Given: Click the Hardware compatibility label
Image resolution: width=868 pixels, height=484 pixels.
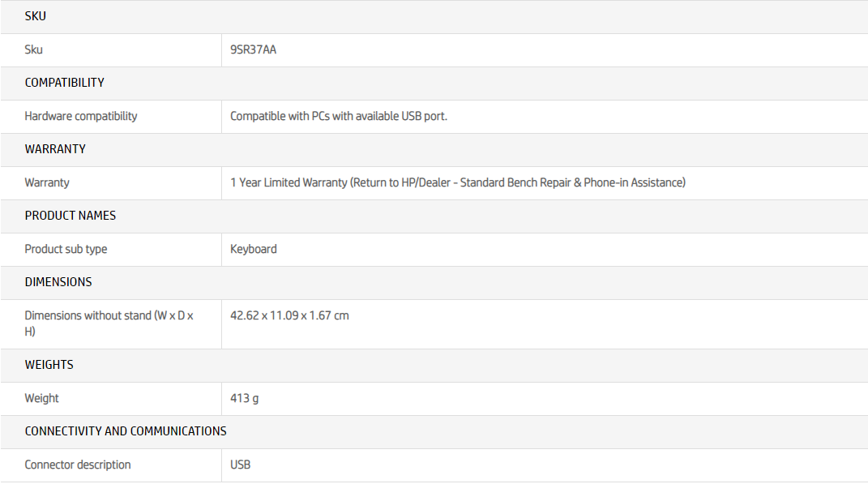Looking at the screenshot, I should (x=81, y=116).
